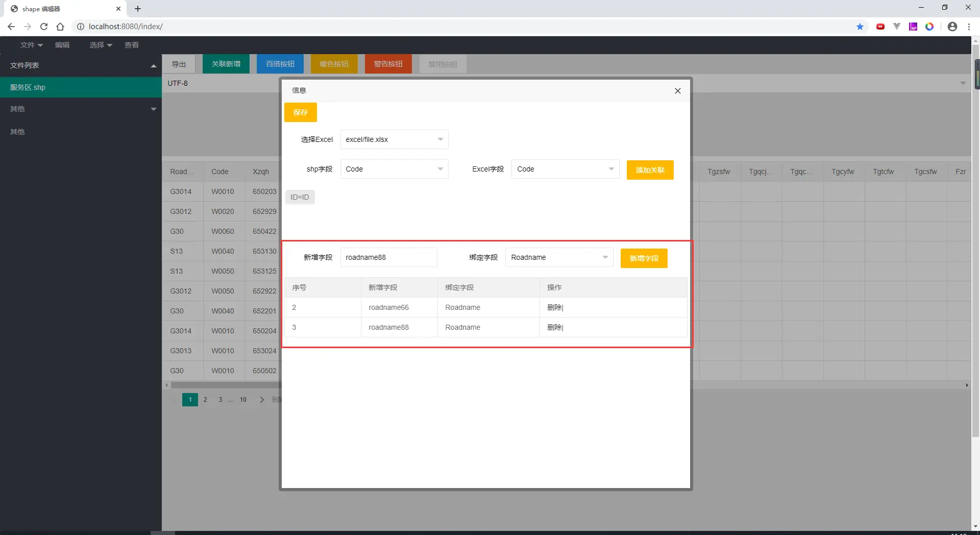This screenshot has width=980, height=535.
Task: Click the 关联新增 button
Action: tap(226, 64)
